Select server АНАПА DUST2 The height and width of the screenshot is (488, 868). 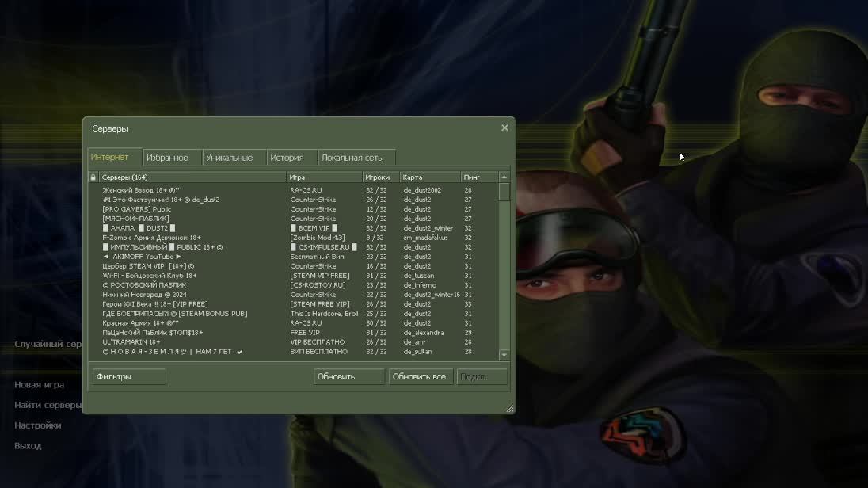pos(293,228)
